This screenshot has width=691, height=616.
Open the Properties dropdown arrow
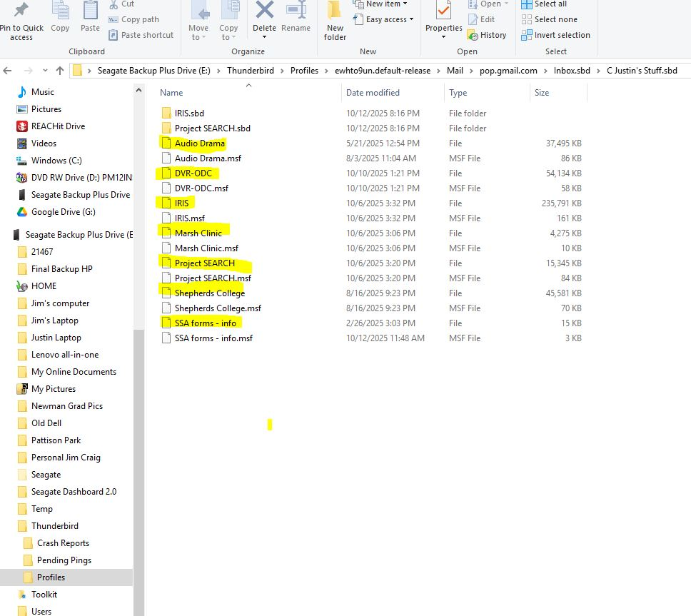point(443,37)
